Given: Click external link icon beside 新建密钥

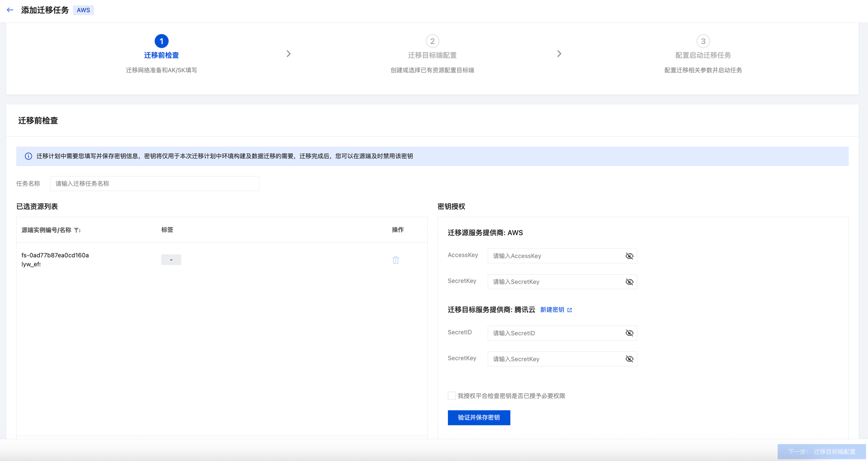Looking at the screenshot, I should click(x=570, y=310).
